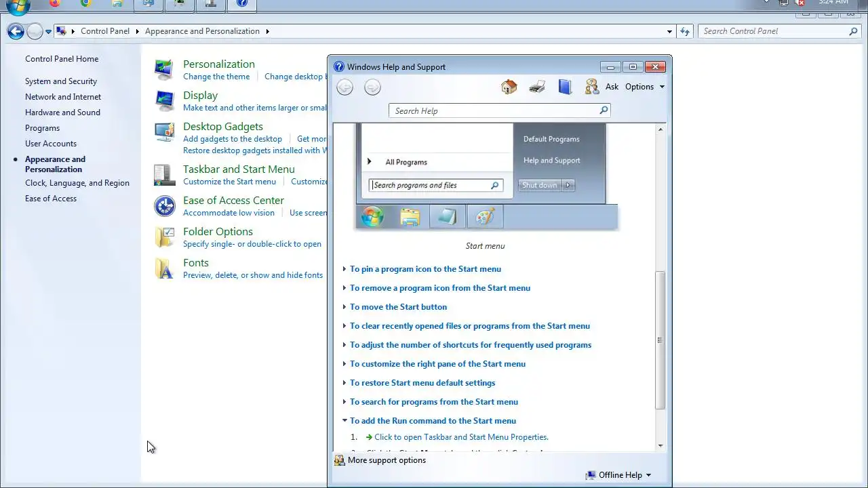Go forward in Windows Help and Support
The height and width of the screenshot is (488, 868).
click(372, 87)
